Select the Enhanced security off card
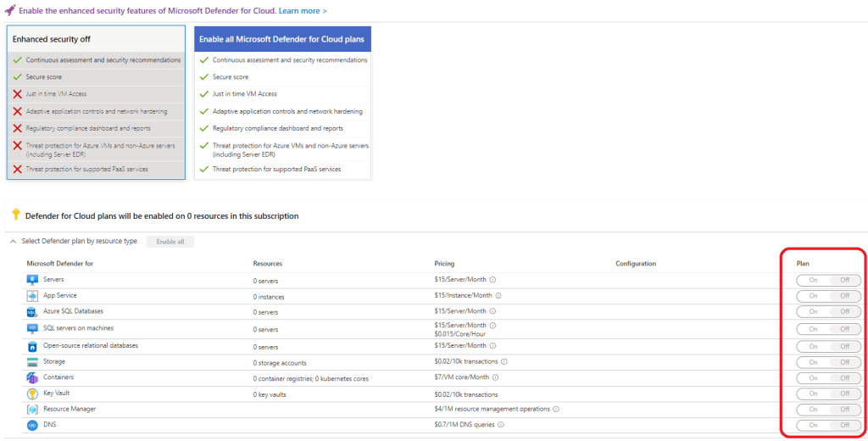Image resolution: width=868 pixels, height=441 pixels. 95,102
